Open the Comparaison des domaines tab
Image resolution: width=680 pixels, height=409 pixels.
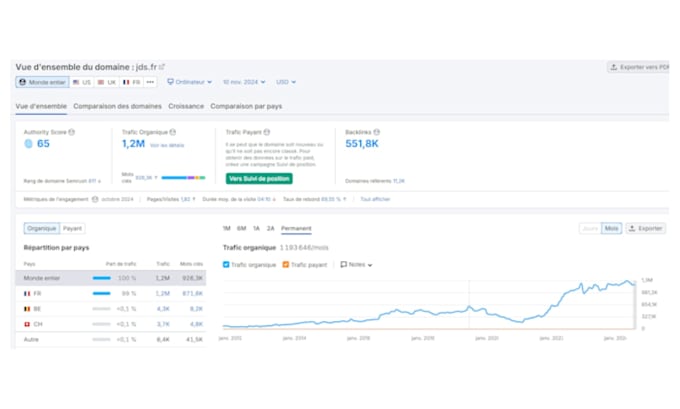pyautogui.click(x=117, y=106)
